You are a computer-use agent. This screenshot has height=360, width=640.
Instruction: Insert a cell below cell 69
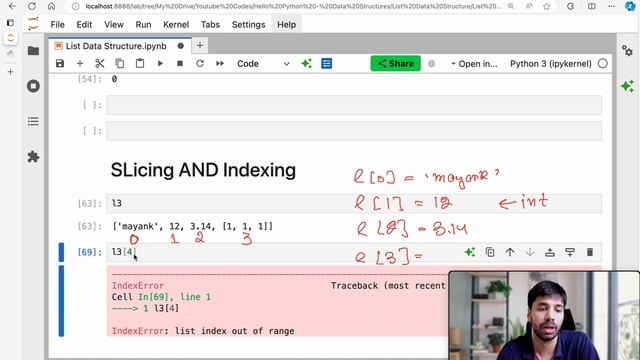[x=570, y=252]
